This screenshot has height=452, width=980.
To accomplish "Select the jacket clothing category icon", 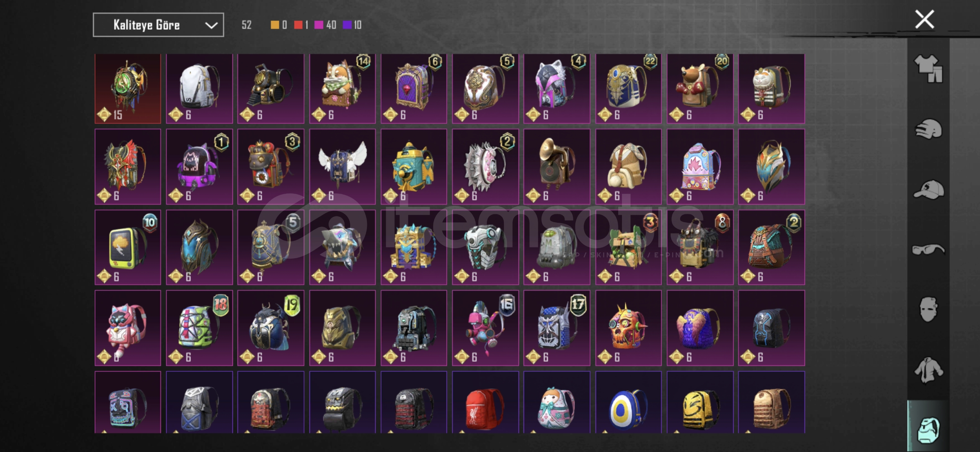I will point(928,370).
